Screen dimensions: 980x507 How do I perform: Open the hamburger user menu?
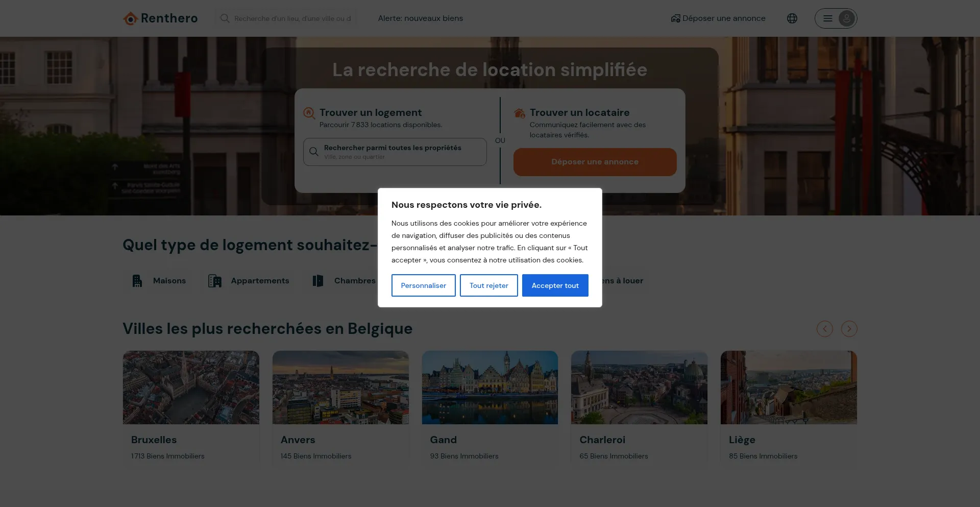click(828, 18)
